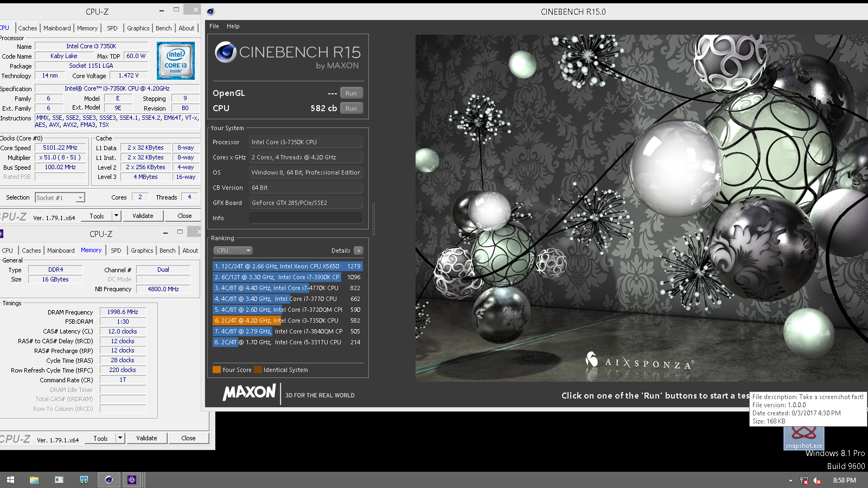Image resolution: width=868 pixels, height=488 pixels.
Task: Open Memory tab in upper CPU-Z window
Action: click(87, 28)
